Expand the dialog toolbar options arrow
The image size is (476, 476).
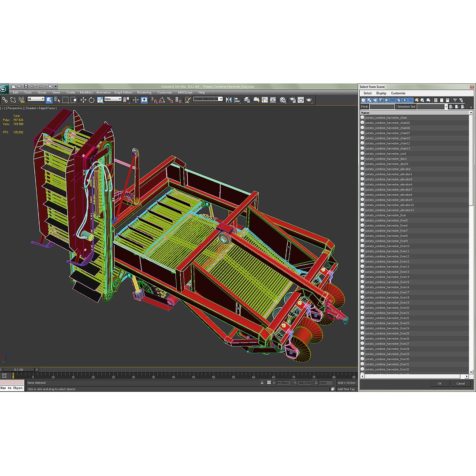click(x=471, y=107)
